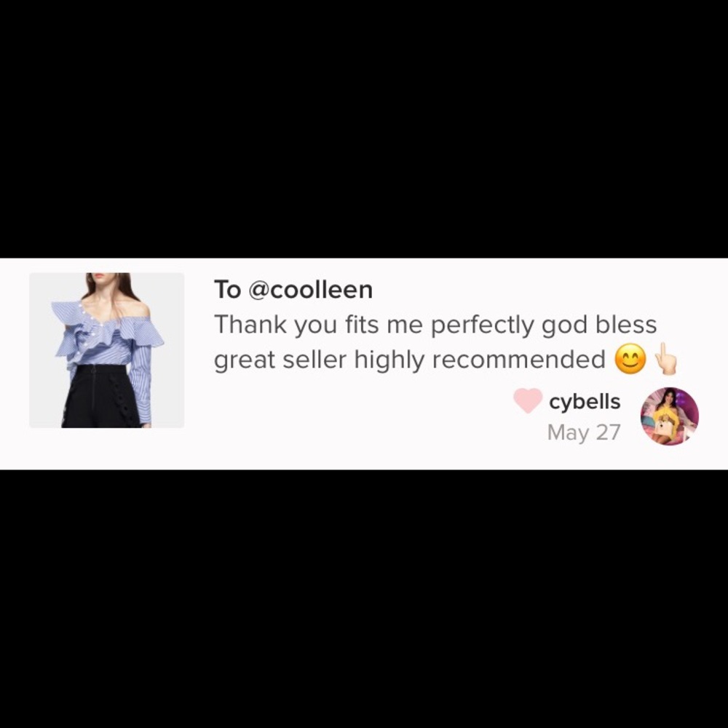728x728 pixels.
Task: Click the 'great seller highly recommended' line
Action: point(409,360)
